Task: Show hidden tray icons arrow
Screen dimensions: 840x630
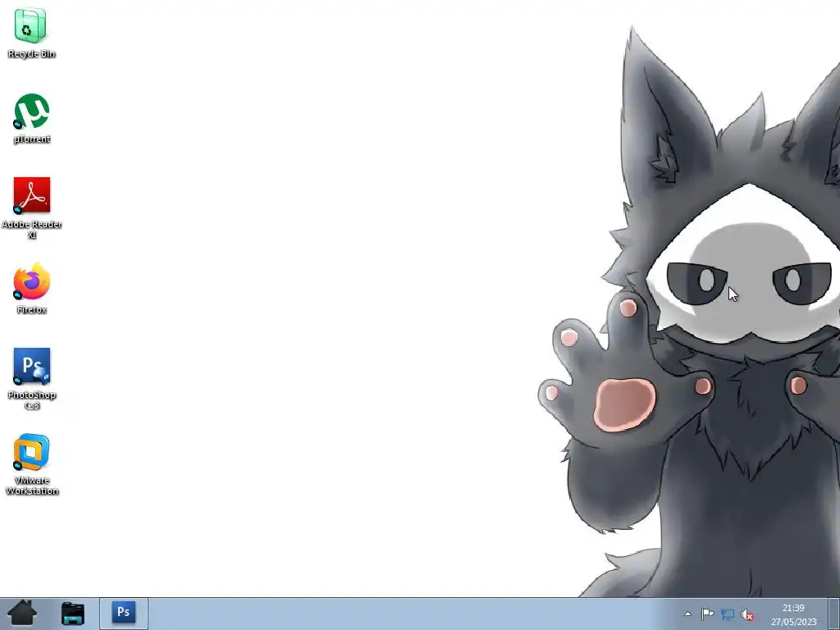Action: (x=688, y=614)
